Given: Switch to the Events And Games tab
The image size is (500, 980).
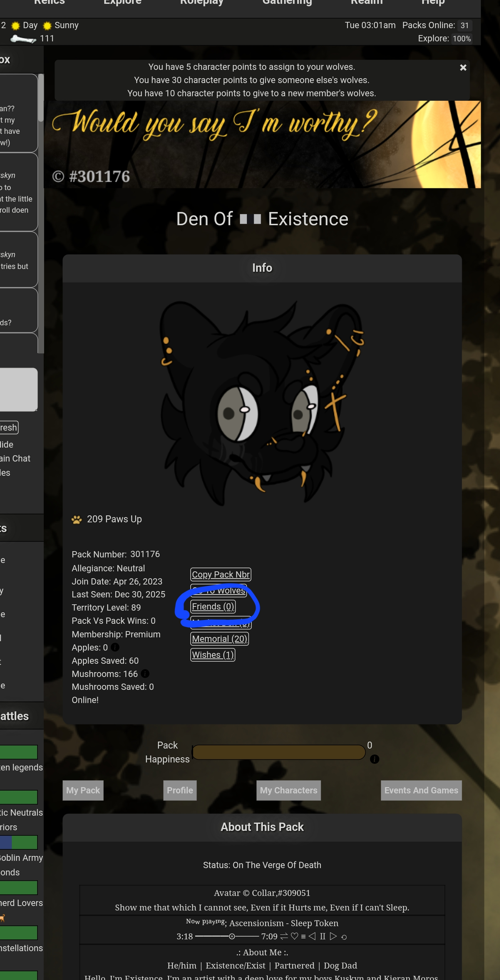Looking at the screenshot, I should click(x=421, y=790).
